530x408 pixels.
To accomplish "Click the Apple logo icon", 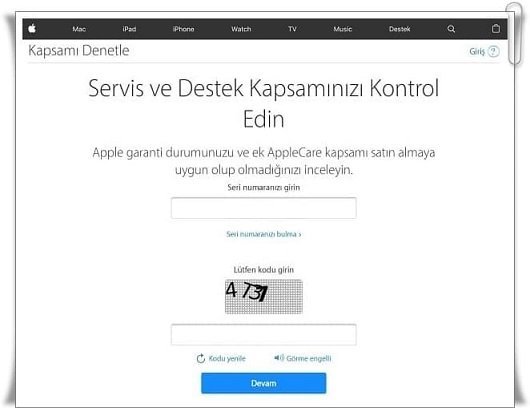I will [32, 28].
